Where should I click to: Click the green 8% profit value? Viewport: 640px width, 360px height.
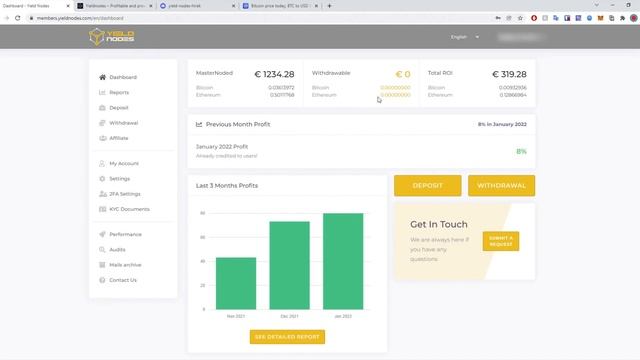tap(521, 151)
